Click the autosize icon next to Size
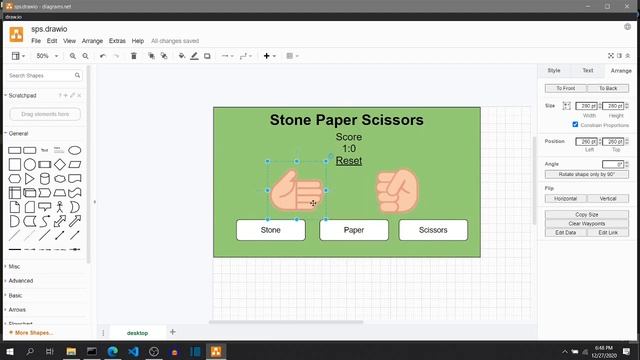The image size is (640, 360). coord(566,106)
